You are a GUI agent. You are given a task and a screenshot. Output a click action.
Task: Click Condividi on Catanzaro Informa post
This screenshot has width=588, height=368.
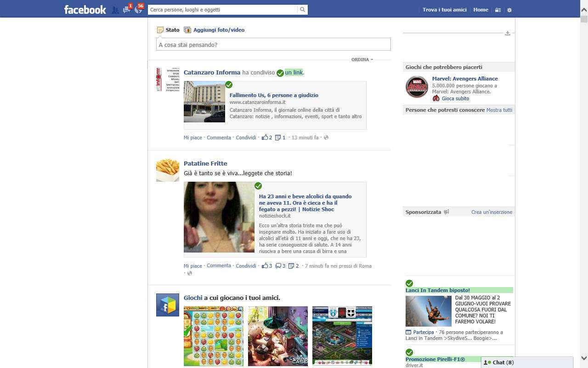pos(246,138)
